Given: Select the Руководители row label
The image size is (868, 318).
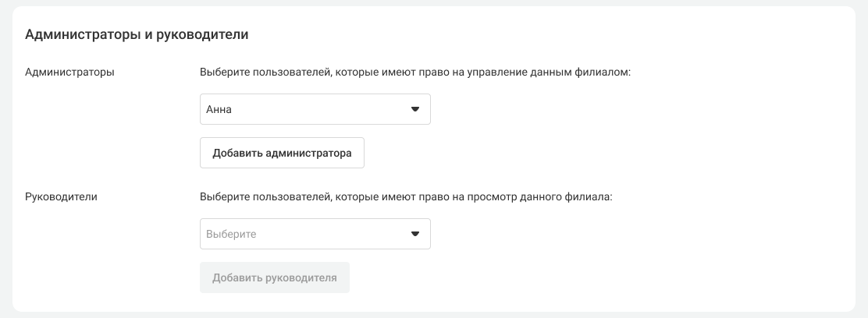Looking at the screenshot, I should tap(61, 197).
